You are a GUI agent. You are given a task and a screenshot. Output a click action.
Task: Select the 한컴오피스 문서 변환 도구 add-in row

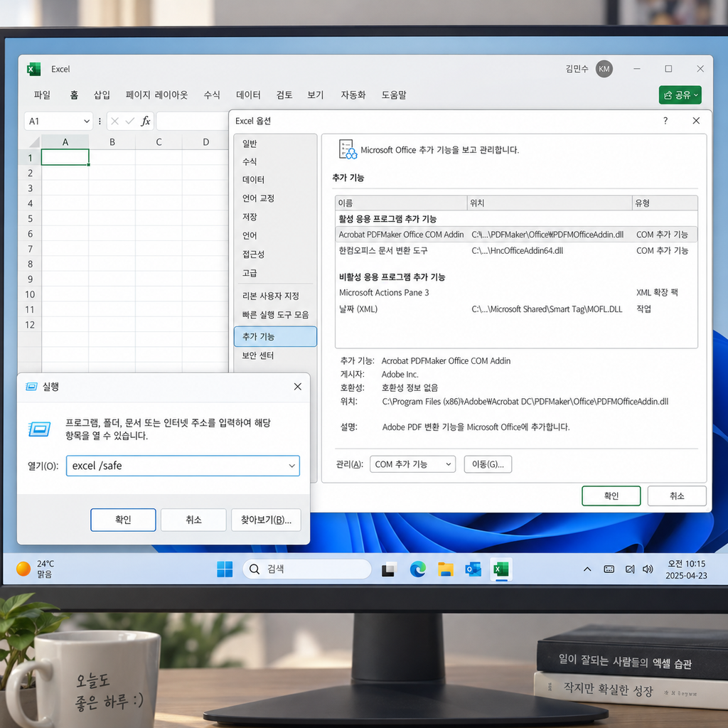pyautogui.click(x=516, y=251)
